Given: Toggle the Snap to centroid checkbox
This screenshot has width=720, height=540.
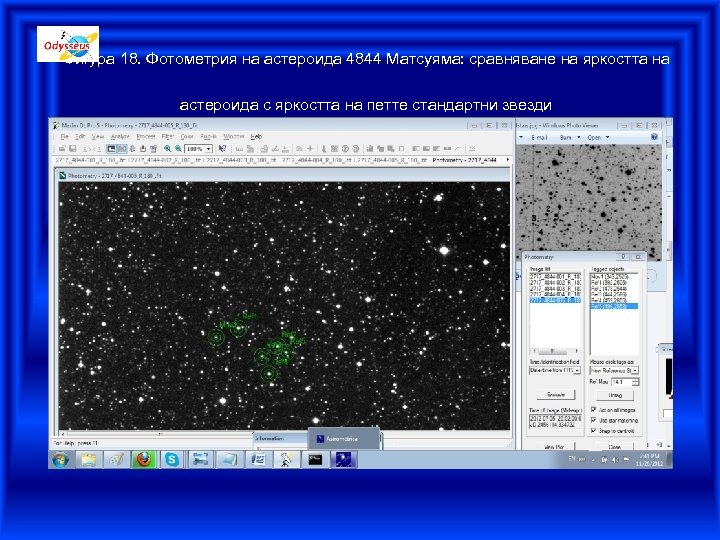Looking at the screenshot, I should click(593, 431).
